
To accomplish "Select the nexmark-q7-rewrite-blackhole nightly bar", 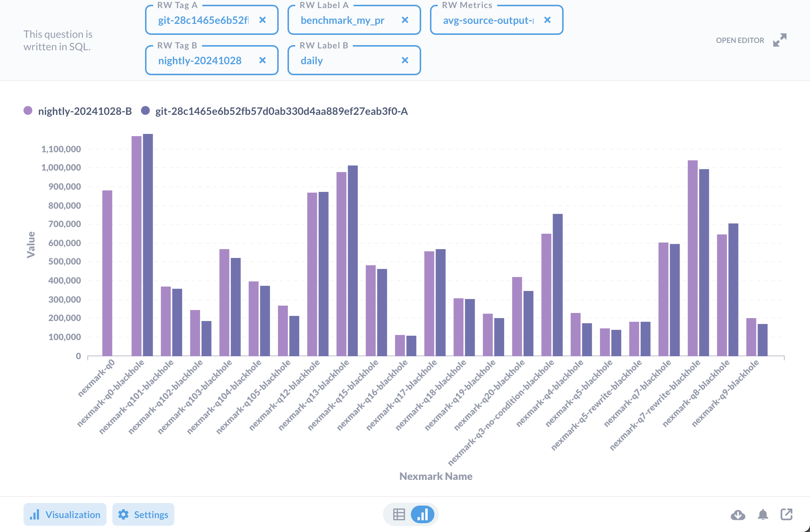I will pyautogui.click(x=693, y=258).
